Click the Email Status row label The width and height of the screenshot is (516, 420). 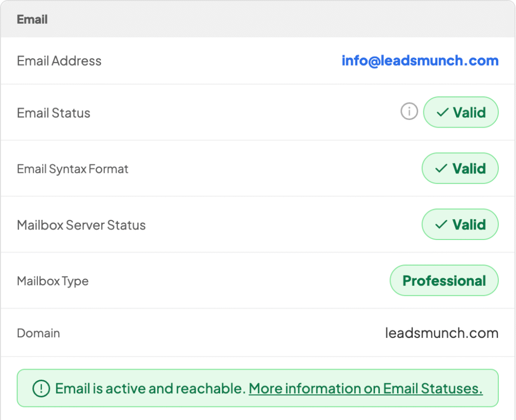53,113
